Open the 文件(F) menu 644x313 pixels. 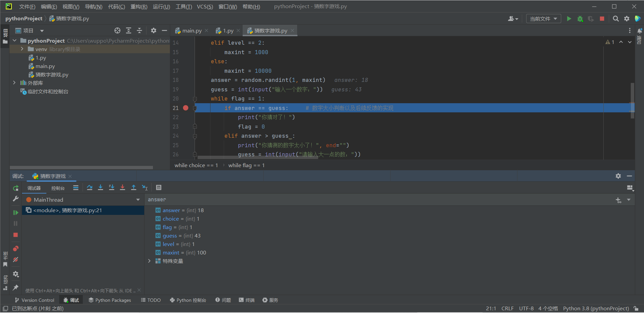[x=27, y=6]
